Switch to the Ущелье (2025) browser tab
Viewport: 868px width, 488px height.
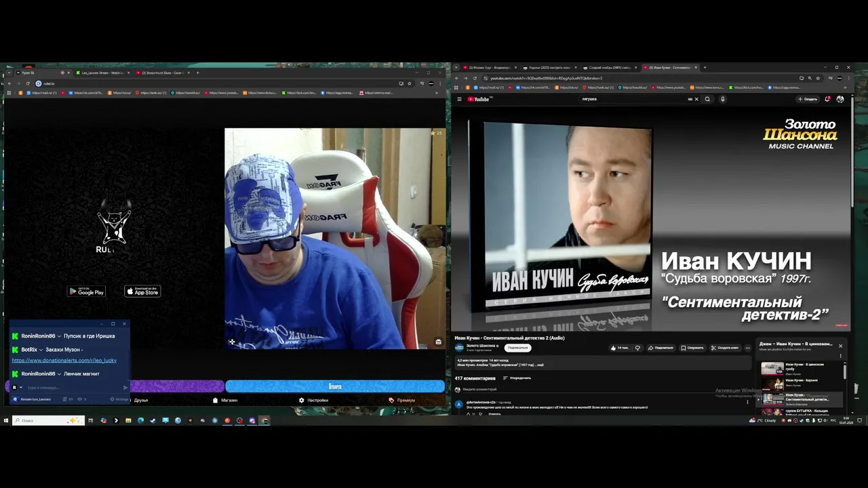click(548, 68)
